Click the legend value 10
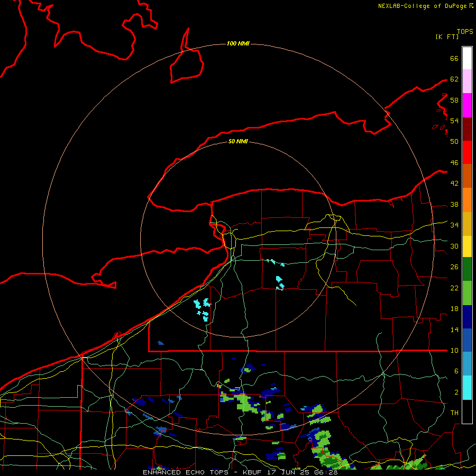Screen dimensions: 476x476 pyautogui.click(x=454, y=350)
